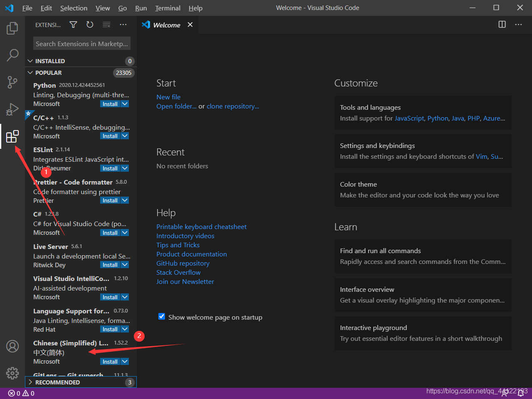Open install dropdown for Prettier extension

pyautogui.click(x=125, y=200)
